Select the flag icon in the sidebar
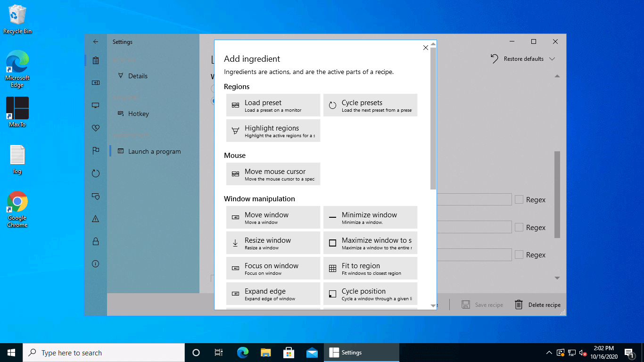The height and width of the screenshot is (362, 644). tap(96, 151)
